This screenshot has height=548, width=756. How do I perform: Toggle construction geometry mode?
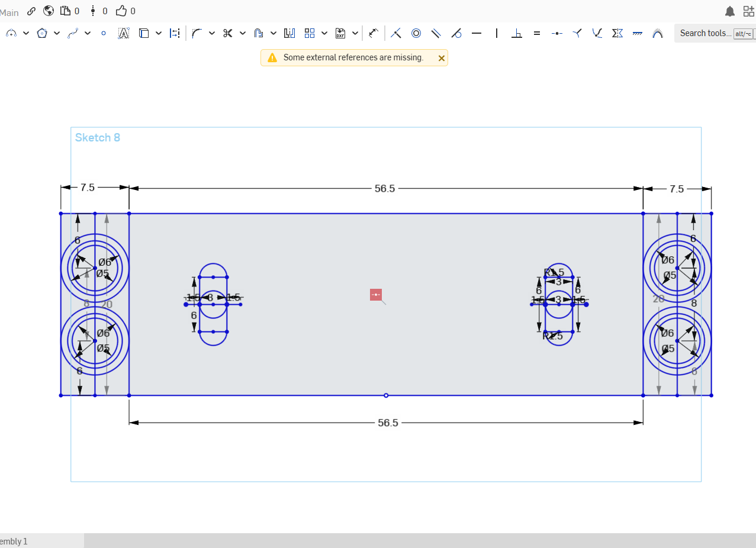point(175,33)
